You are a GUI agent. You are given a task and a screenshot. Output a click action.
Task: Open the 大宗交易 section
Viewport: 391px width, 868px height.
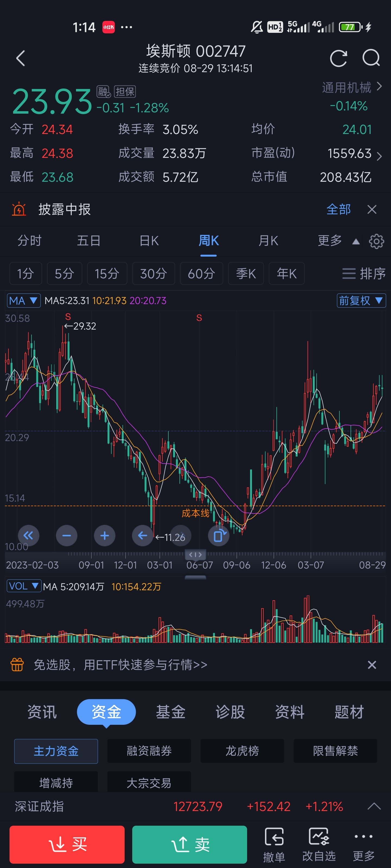[149, 782]
